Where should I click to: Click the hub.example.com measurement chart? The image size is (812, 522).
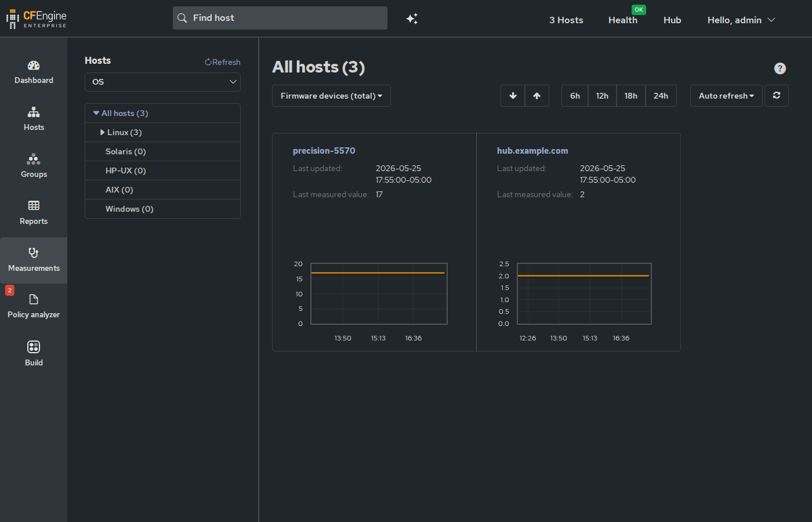584,294
